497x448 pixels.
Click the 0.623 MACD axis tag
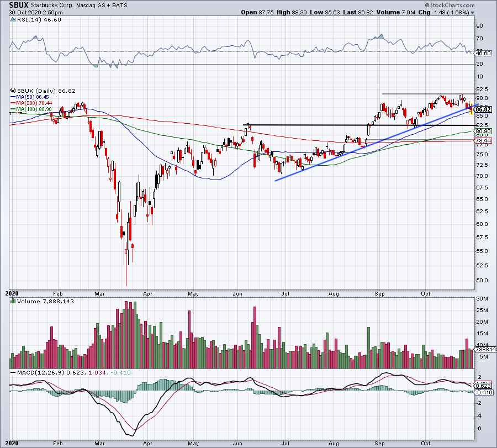point(484,386)
